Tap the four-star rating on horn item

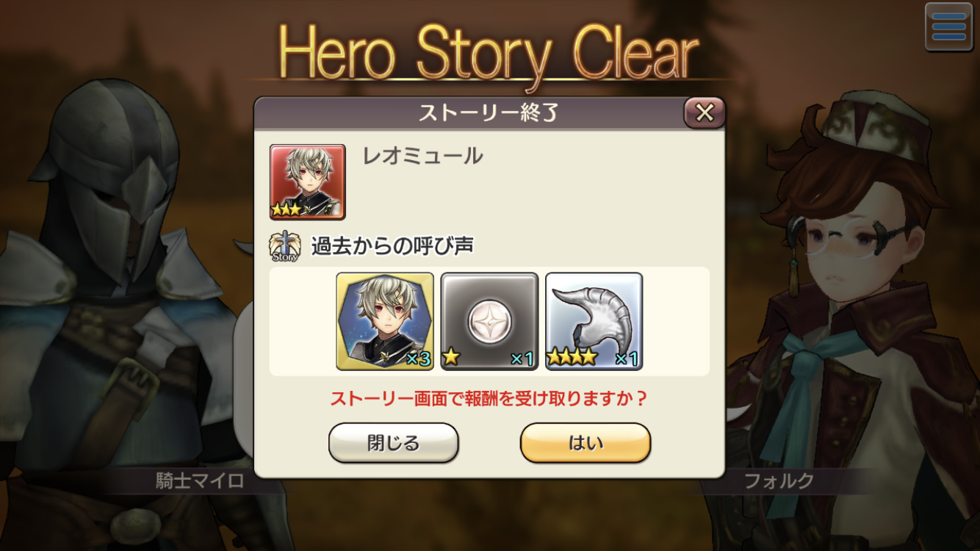(573, 358)
